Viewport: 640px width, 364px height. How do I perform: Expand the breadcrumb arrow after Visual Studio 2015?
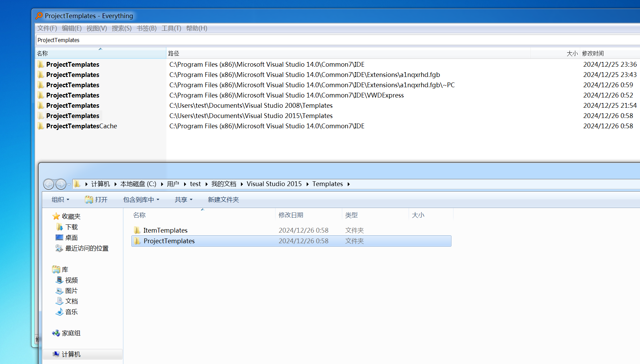coord(307,184)
